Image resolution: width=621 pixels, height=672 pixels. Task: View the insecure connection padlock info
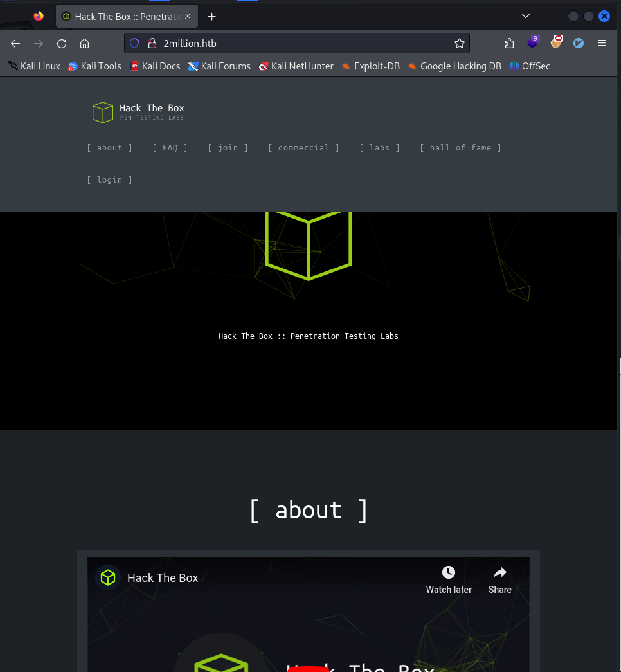(x=152, y=43)
